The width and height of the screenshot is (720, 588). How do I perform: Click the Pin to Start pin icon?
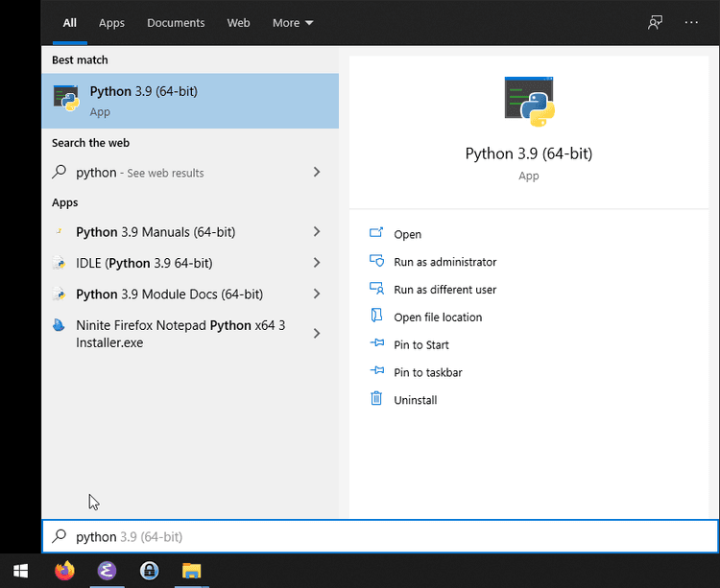point(377,342)
